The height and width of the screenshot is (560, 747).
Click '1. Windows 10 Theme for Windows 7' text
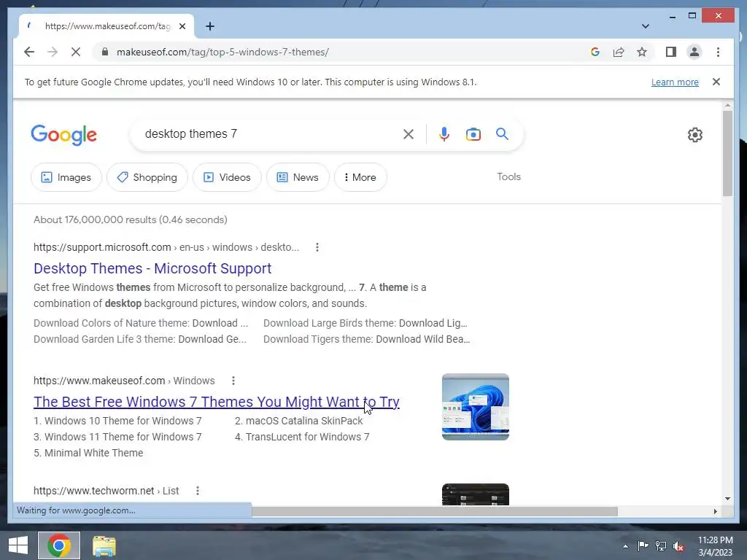point(117,421)
